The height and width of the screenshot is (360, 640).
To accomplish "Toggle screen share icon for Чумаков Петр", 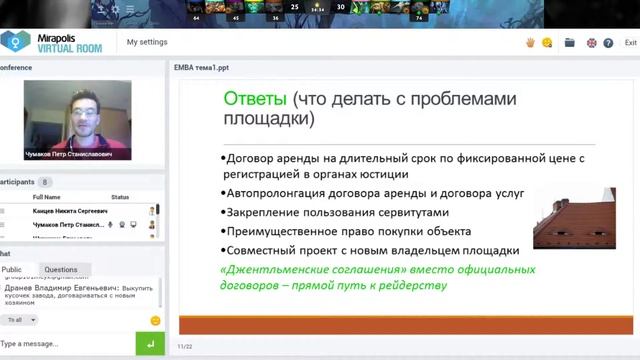I will pyautogui.click(x=133, y=224).
